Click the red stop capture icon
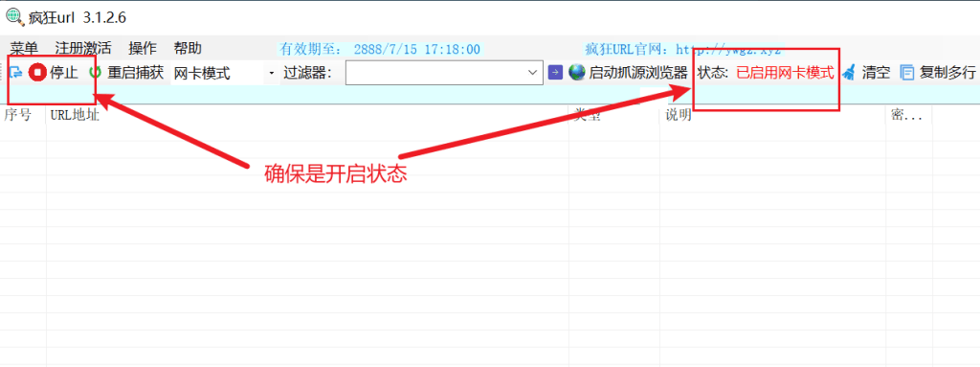The height and width of the screenshot is (367, 980). [x=37, y=73]
